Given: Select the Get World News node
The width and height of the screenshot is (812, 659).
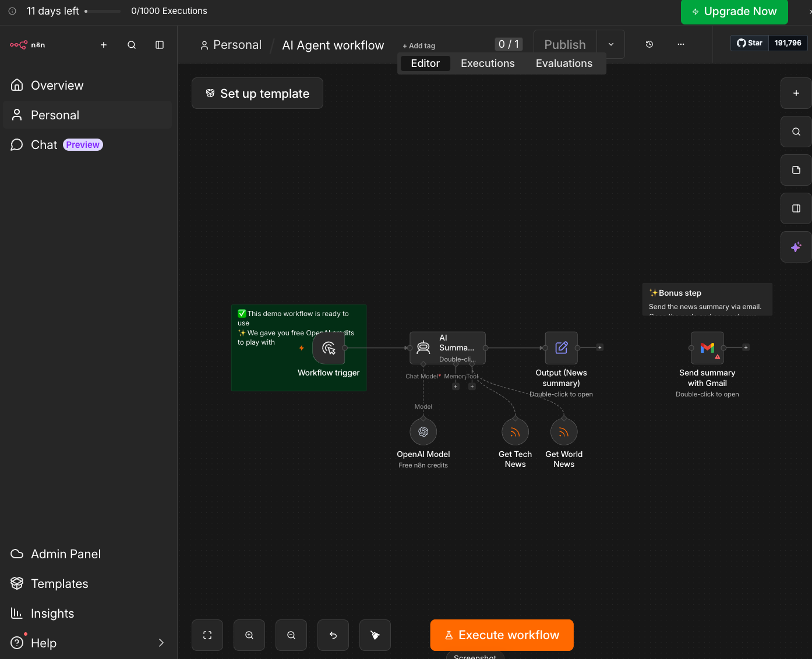Looking at the screenshot, I should click(564, 432).
